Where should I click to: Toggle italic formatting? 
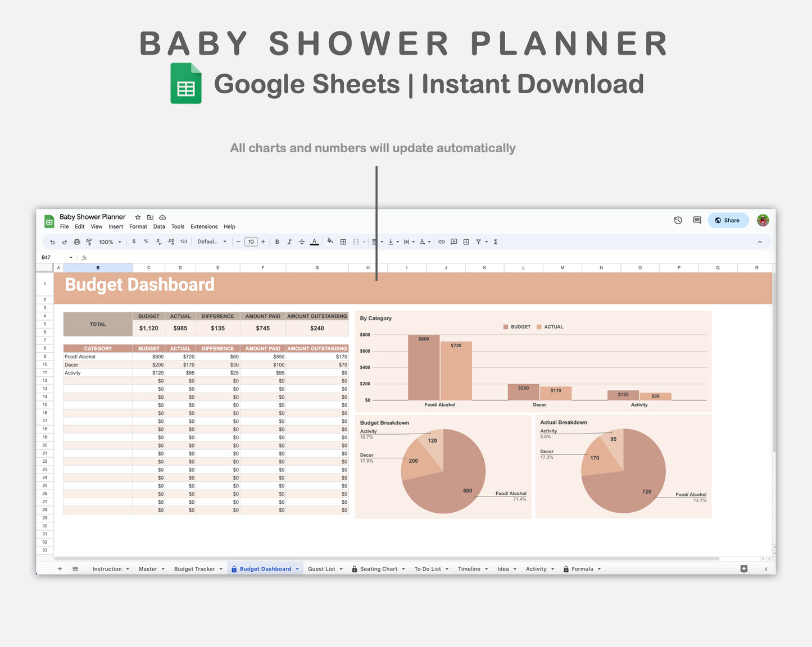point(289,242)
